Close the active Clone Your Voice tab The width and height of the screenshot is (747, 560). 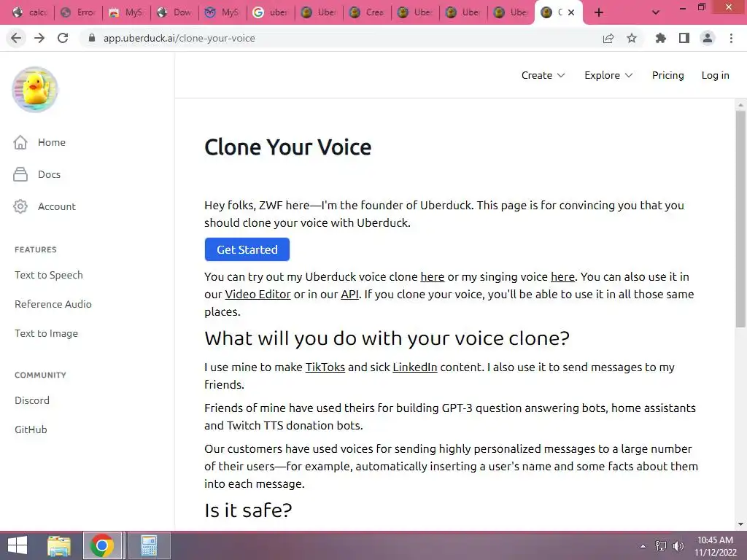tap(571, 12)
